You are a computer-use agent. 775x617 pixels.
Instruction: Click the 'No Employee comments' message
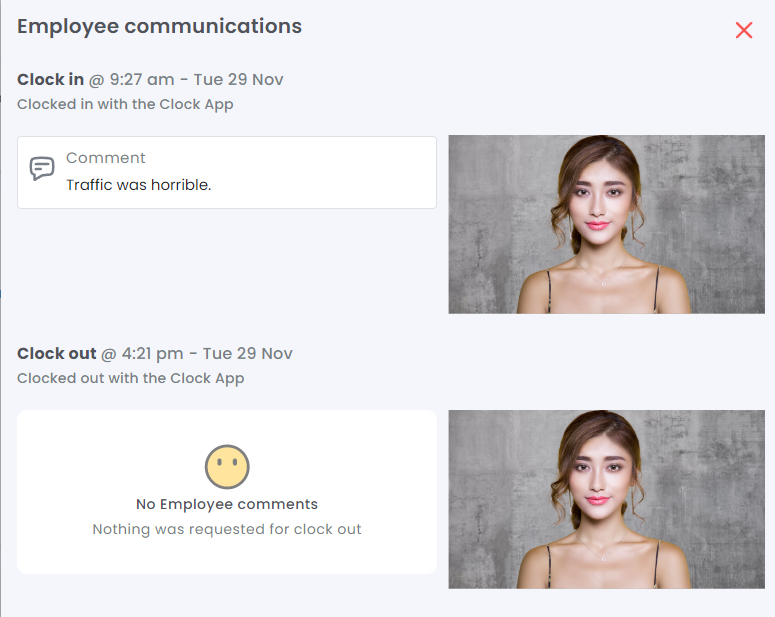227,504
